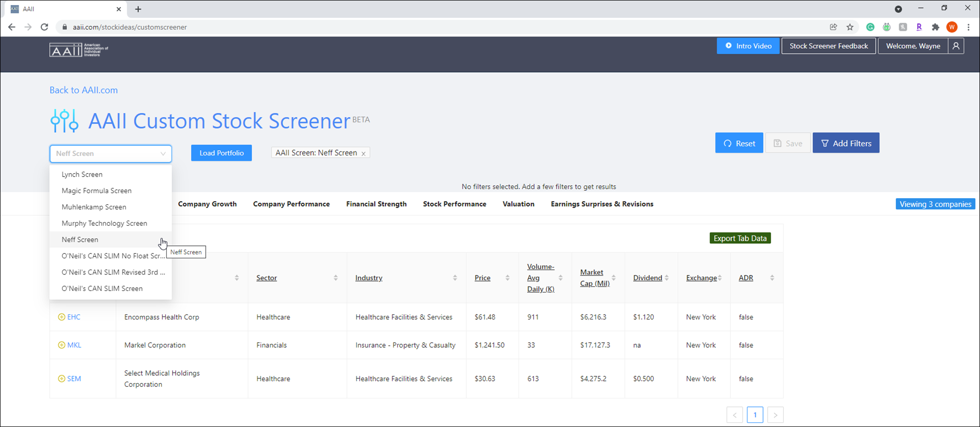Open Chrome's three-dot menu
This screenshot has height=427, width=980.
pyautogui.click(x=968, y=27)
